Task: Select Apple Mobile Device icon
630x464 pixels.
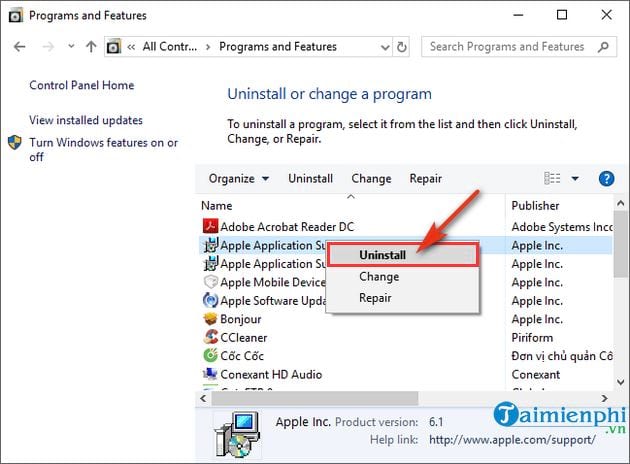Action: click(x=211, y=282)
